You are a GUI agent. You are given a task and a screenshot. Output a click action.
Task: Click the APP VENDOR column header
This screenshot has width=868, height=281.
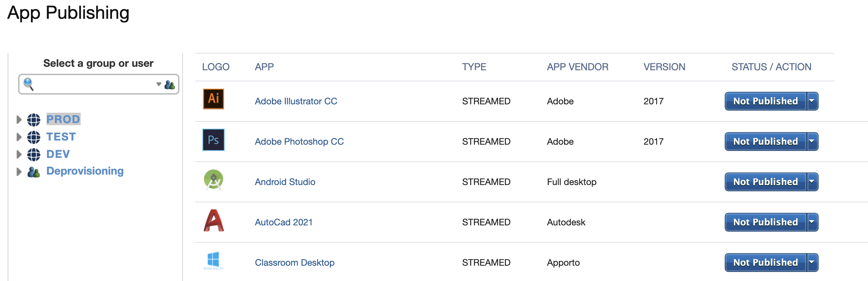tap(578, 67)
